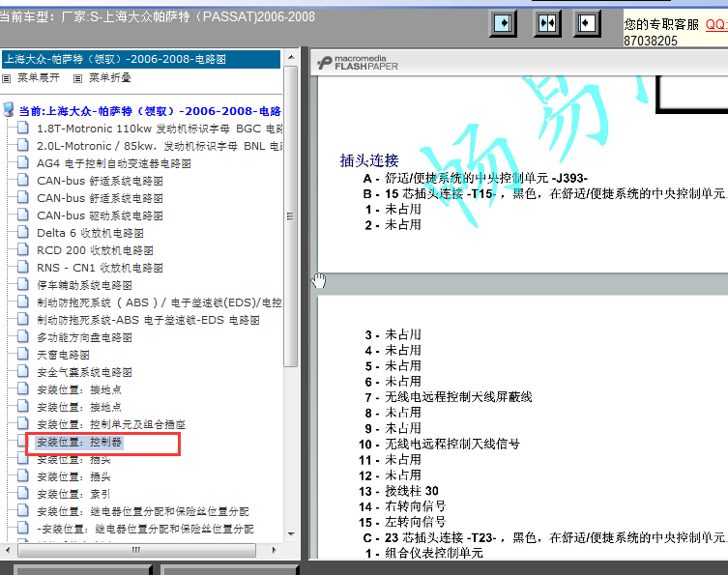Click the tree panel vertical scrollbar thumb

click(x=291, y=216)
